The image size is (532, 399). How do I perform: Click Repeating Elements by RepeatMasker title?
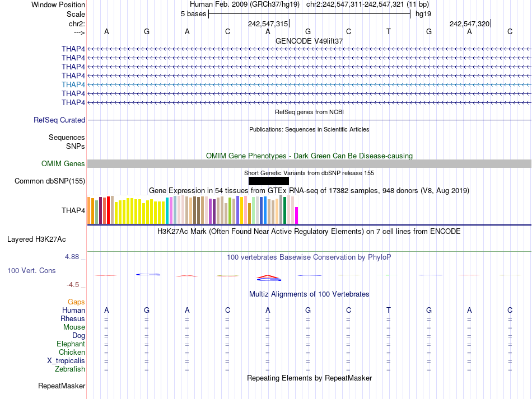click(310, 378)
